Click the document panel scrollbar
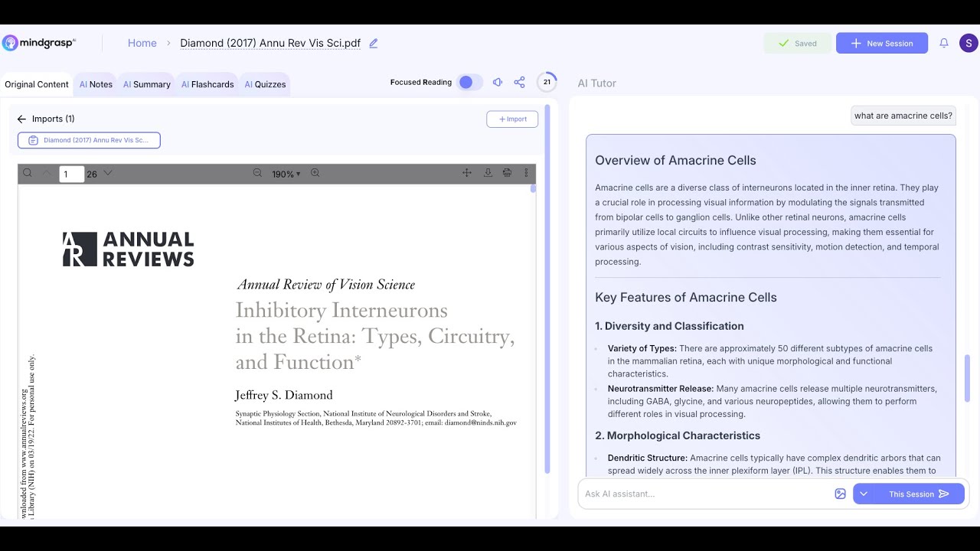Image resolution: width=980 pixels, height=551 pixels. click(x=547, y=289)
